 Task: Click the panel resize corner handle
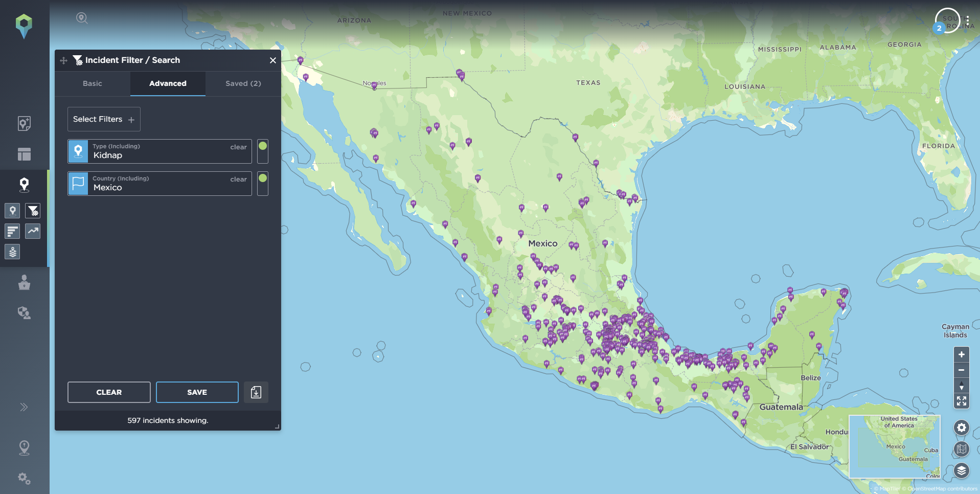tap(277, 426)
